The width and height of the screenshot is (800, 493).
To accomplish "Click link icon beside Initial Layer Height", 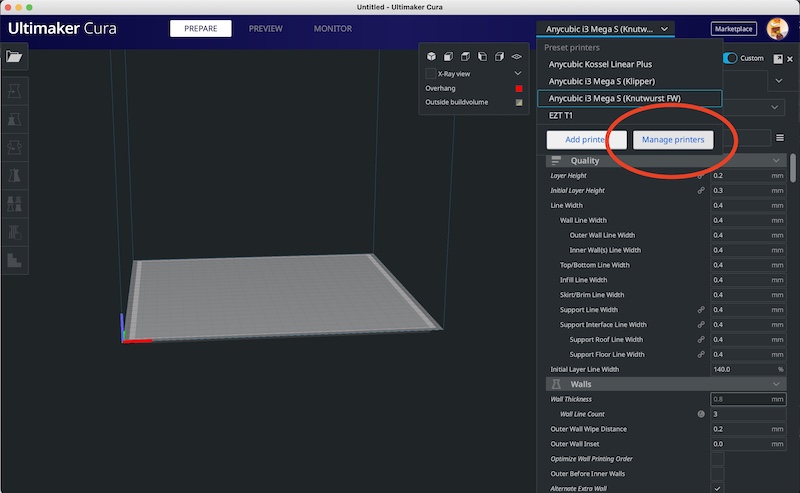I will tap(701, 190).
